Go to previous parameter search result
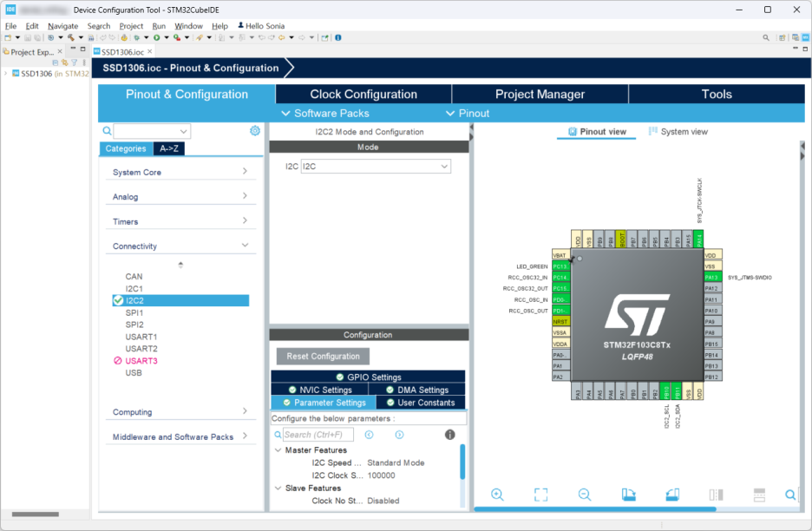Viewport: 812px width, 531px height. (x=370, y=435)
